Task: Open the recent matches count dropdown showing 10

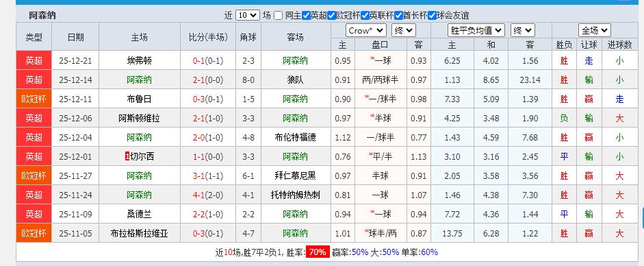Action: [x=247, y=16]
